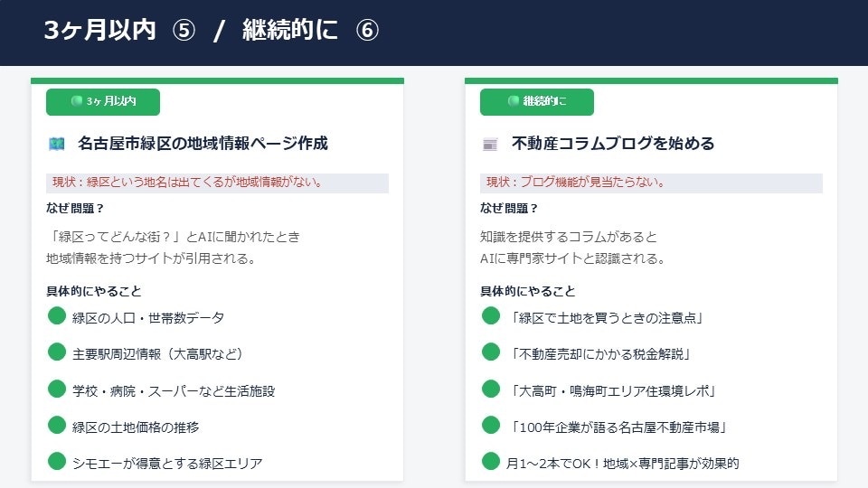This screenshot has height=488, width=868.
Task: Click the heading 不動産コラムブログを始める
Action: click(613, 144)
